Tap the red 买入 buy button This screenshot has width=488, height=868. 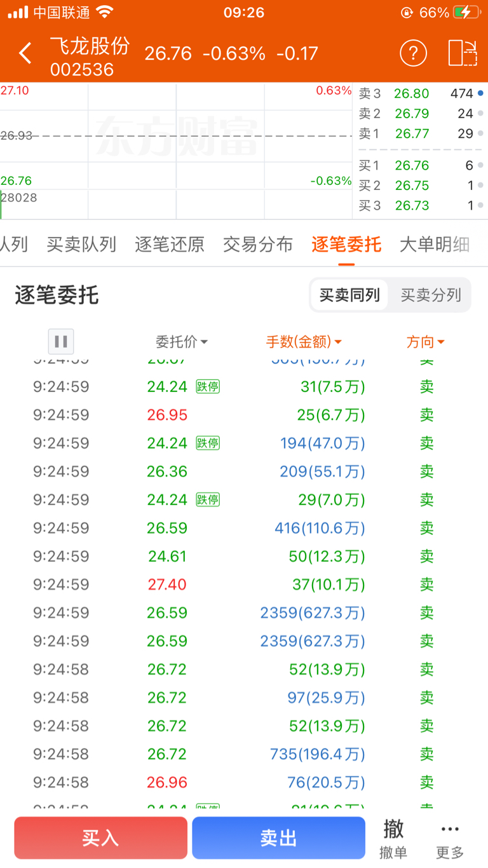[100, 838]
